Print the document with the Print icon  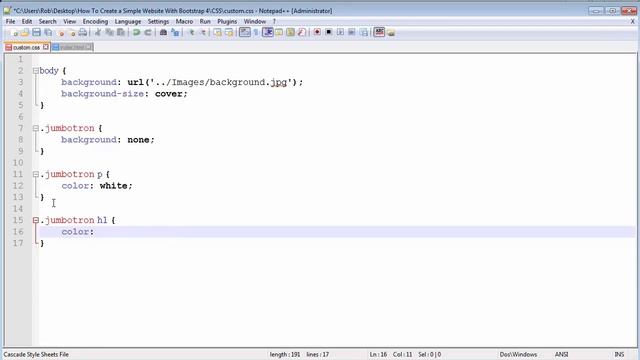pyautogui.click(x=83, y=32)
